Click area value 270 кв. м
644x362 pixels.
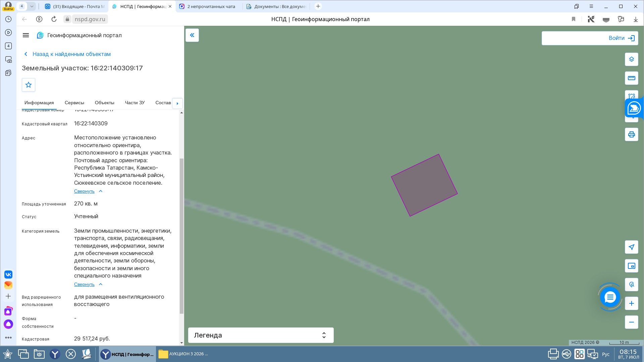click(86, 203)
